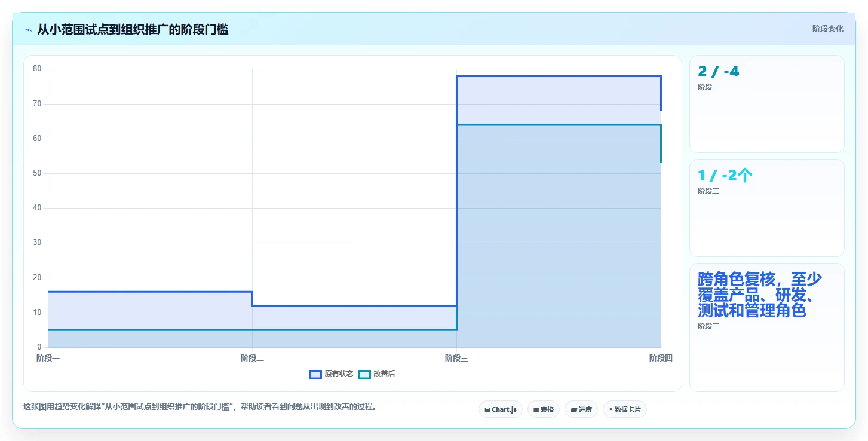Click the y-axis value 70
Screen dimensions: 868x441
(37, 104)
